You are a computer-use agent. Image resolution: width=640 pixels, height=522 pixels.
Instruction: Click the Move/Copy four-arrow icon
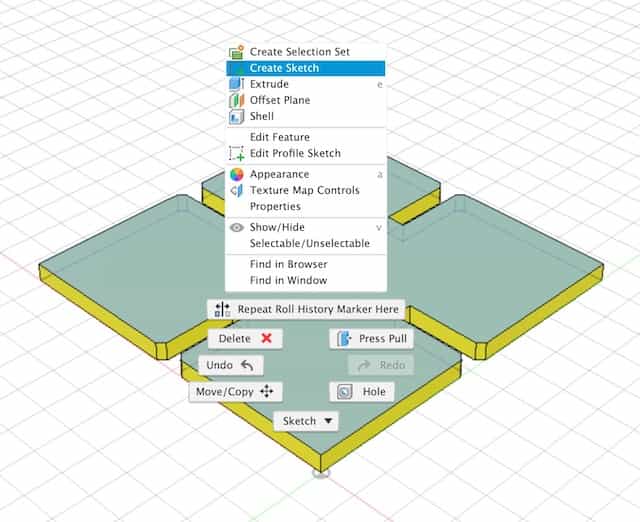267,391
